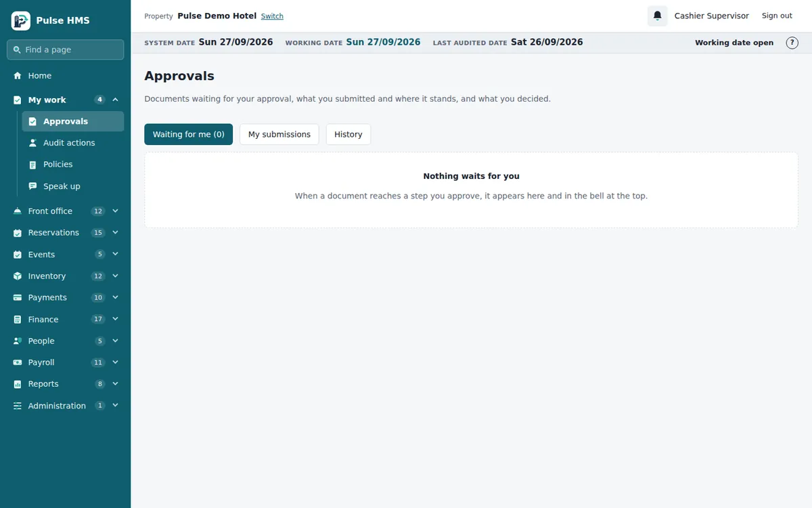Open Speak up in the sidebar
This screenshot has height=508, width=812.
click(73, 186)
